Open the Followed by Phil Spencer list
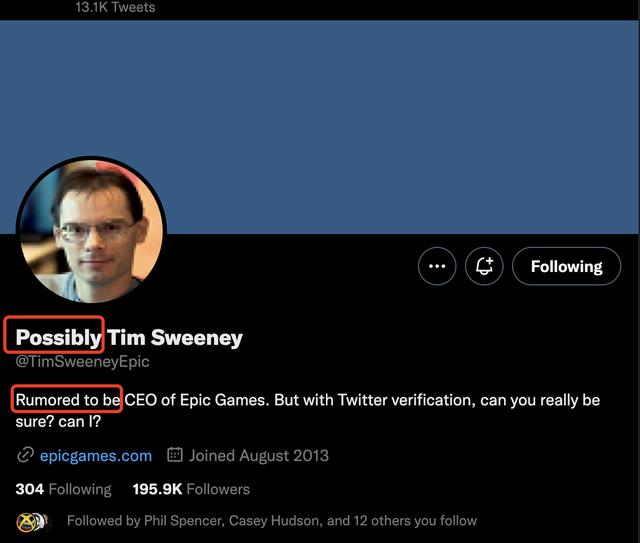Screen dimensions: 640x543 pos(271,521)
